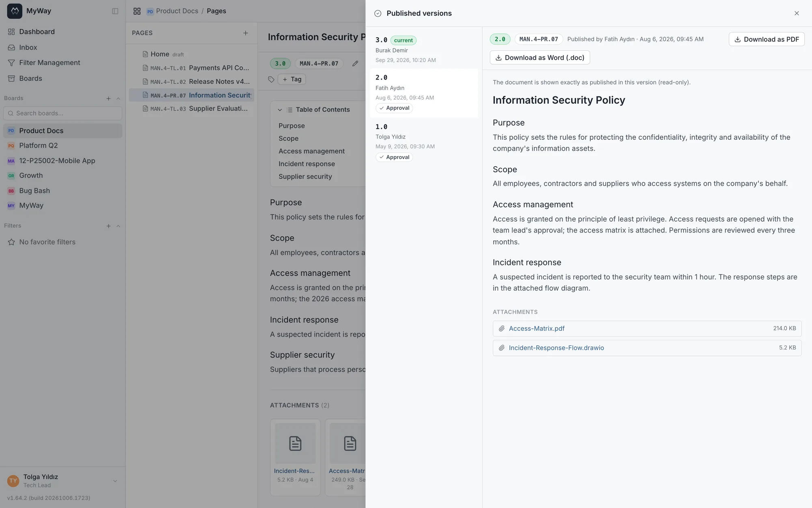The width and height of the screenshot is (812, 508).
Task: Open the Tolga Yıldız user menu chevron
Action: 115,481
